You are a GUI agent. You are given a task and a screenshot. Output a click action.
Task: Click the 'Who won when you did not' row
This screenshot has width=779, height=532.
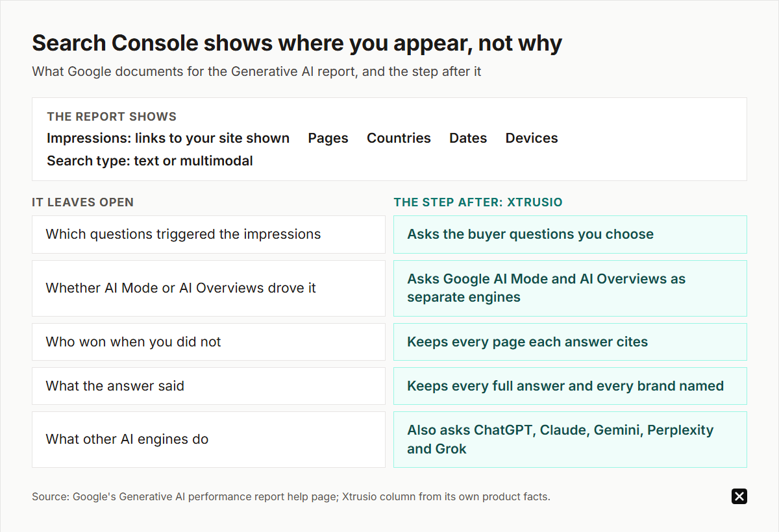pyautogui.click(x=208, y=342)
